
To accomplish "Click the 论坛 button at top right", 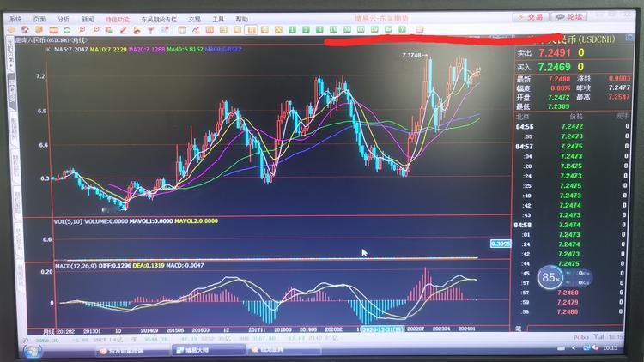I will point(569,17).
